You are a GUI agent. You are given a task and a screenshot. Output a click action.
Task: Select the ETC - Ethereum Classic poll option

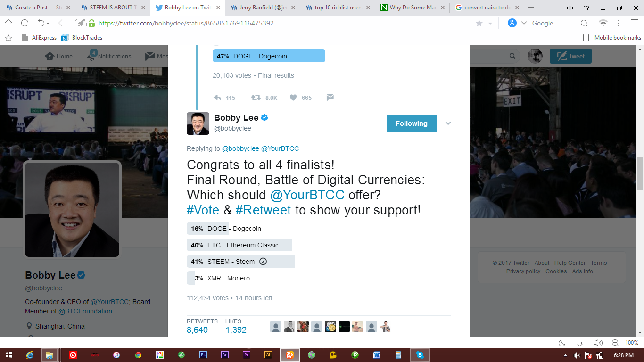(239, 245)
